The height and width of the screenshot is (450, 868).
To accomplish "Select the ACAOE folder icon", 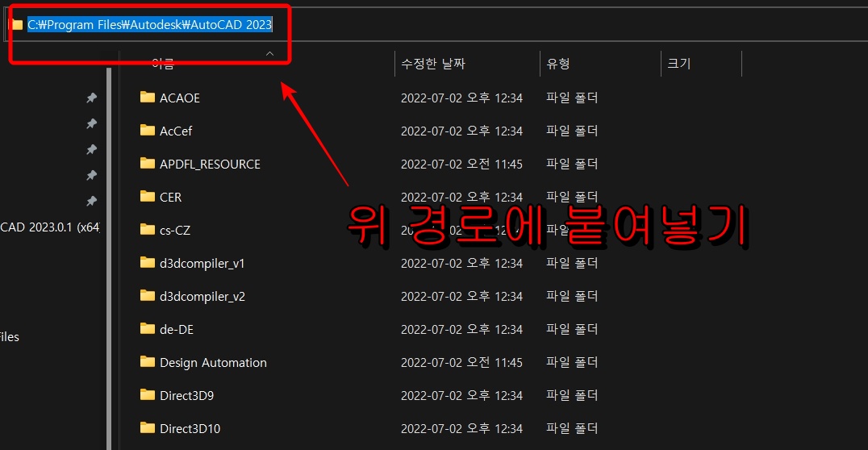I will 148,98.
